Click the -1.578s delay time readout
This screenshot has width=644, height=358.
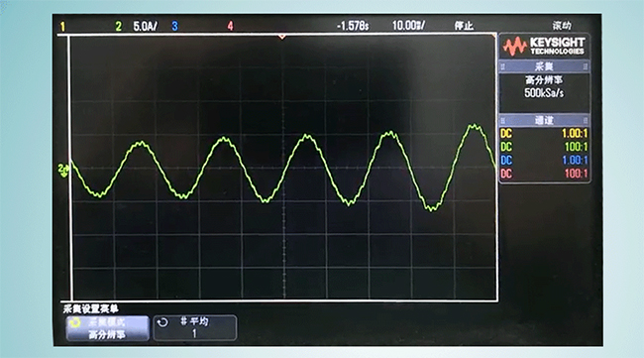(353, 27)
